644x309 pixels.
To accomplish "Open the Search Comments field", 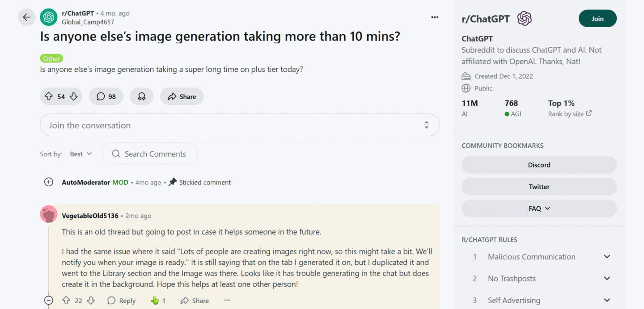I will 149,154.
